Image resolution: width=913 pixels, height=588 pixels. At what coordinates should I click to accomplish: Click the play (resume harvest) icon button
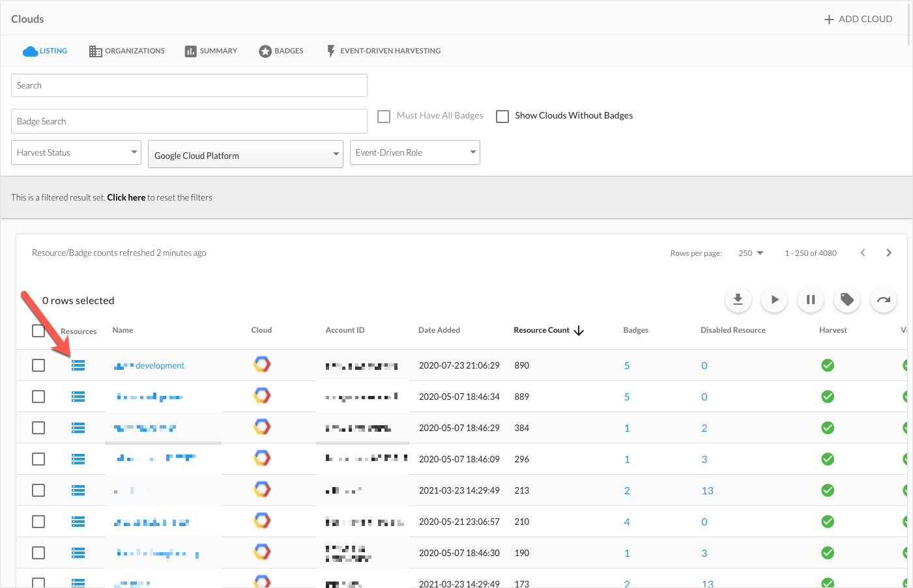pos(774,300)
